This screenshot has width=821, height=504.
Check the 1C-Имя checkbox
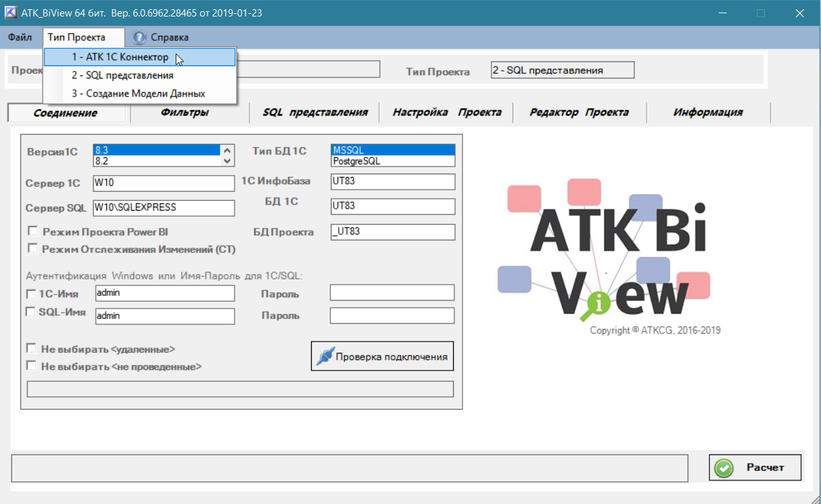(x=31, y=293)
